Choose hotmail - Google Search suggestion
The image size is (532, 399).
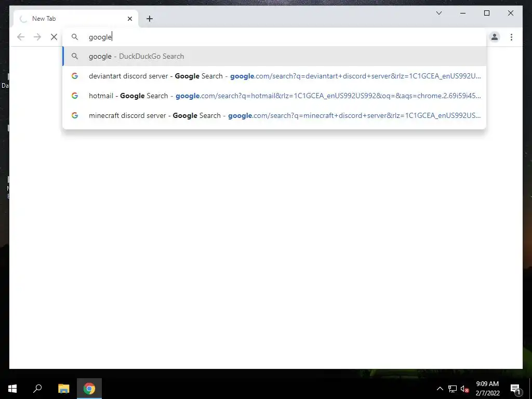pos(274,96)
